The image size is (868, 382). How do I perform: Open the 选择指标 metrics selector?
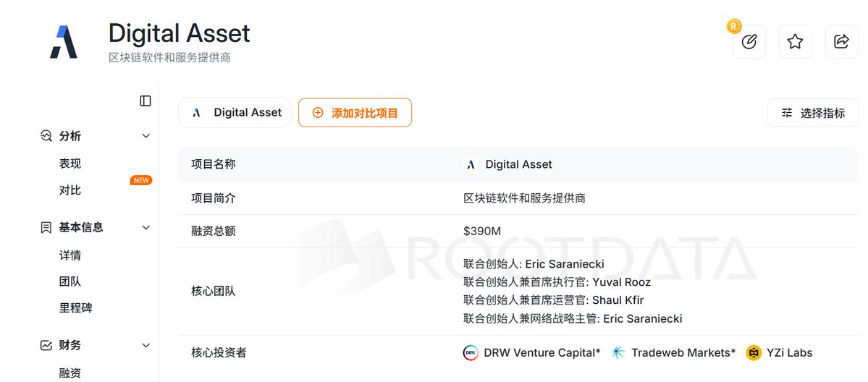(812, 113)
